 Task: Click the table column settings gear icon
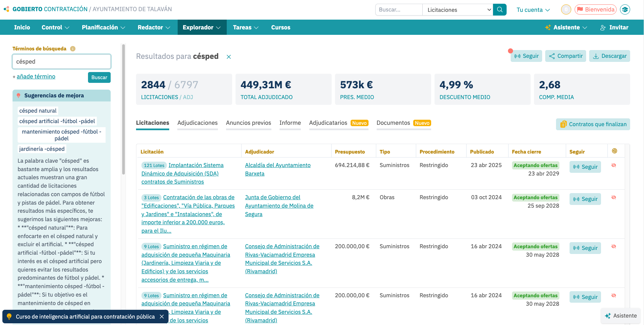coord(615,151)
